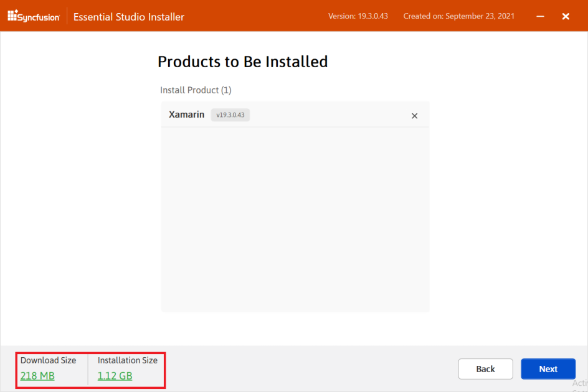Select the Xamarin product entry
Image resolution: width=588 pixels, height=392 pixels.
pyautogui.click(x=293, y=115)
